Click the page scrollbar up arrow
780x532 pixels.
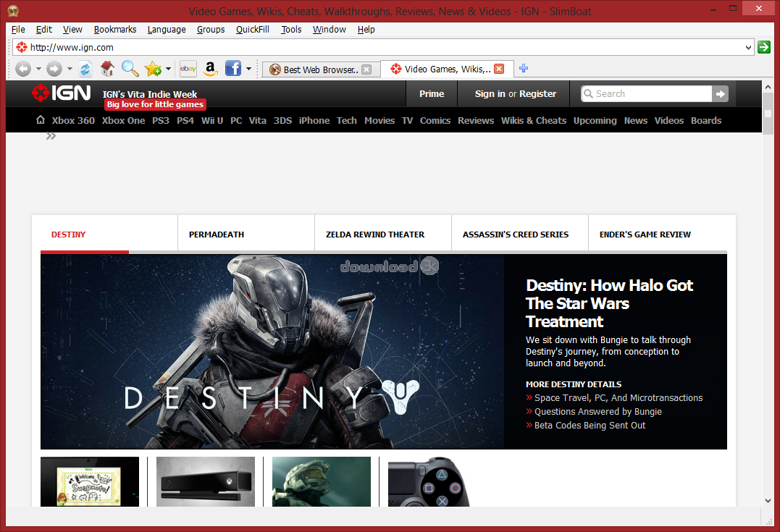click(768, 87)
